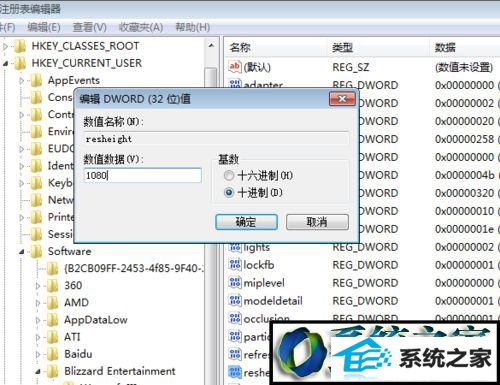Click the {B2CB09FF-2453 key folder icon

tap(52, 268)
